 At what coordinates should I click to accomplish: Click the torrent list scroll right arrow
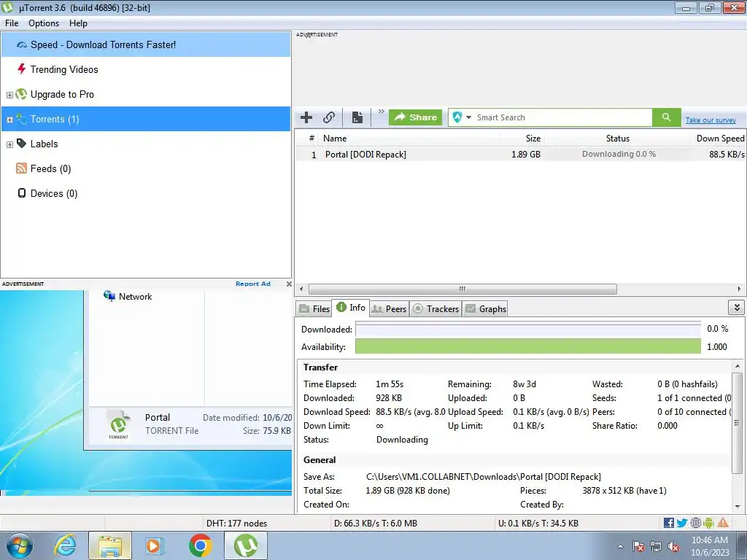739,289
